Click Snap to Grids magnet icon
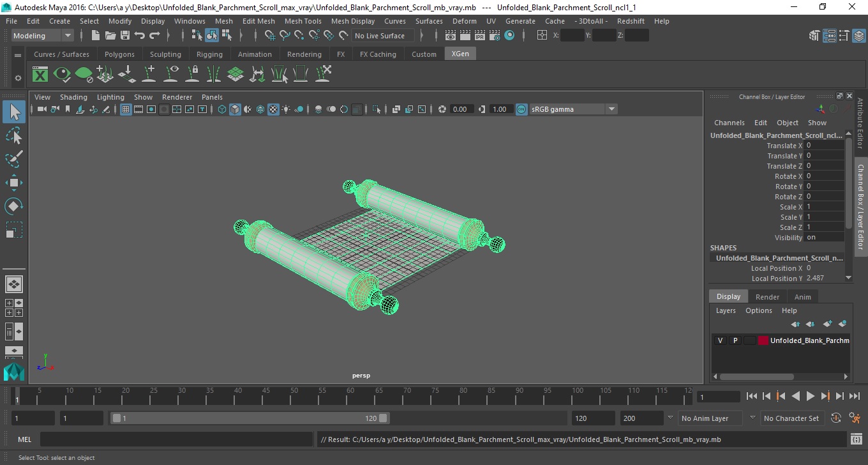 [270, 36]
